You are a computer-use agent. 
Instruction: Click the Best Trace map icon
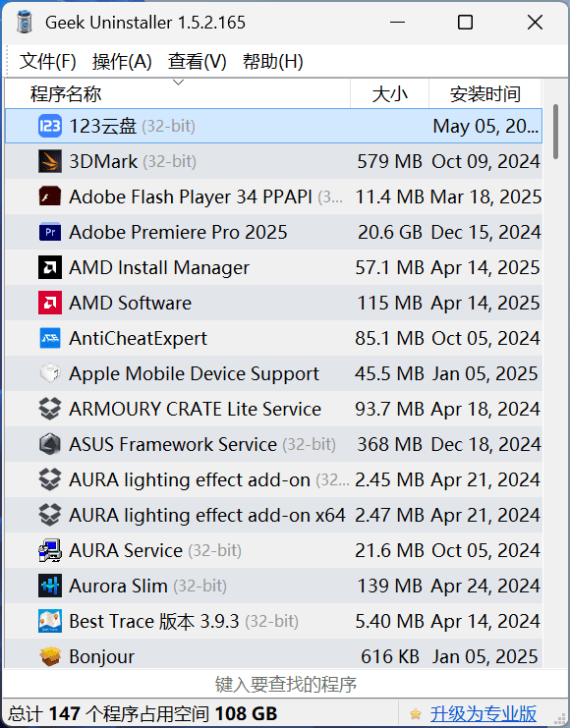coord(50,621)
